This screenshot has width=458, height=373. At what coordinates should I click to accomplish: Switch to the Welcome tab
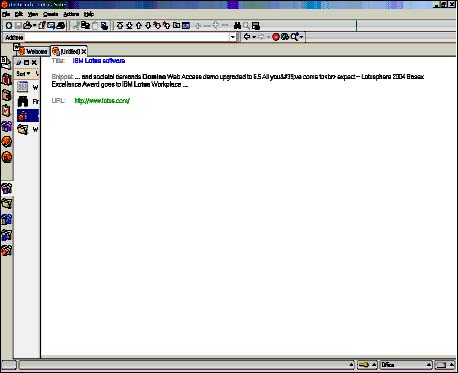33,51
